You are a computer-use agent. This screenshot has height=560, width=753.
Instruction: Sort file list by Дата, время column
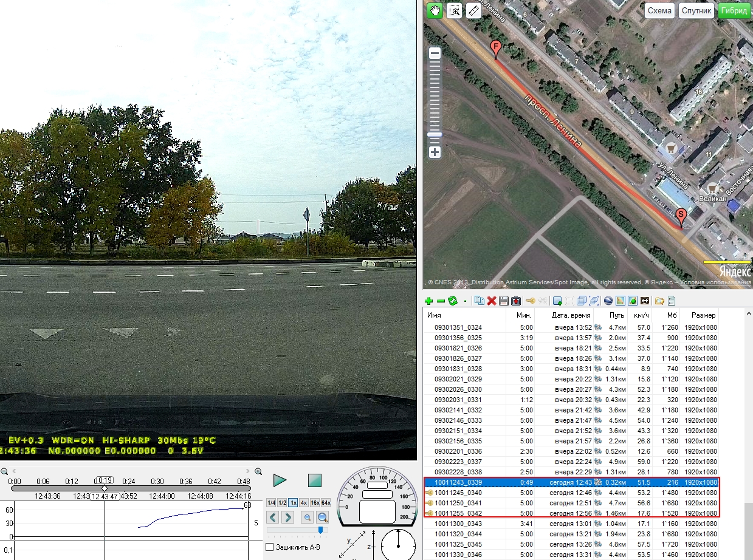[x=571, y=315]
